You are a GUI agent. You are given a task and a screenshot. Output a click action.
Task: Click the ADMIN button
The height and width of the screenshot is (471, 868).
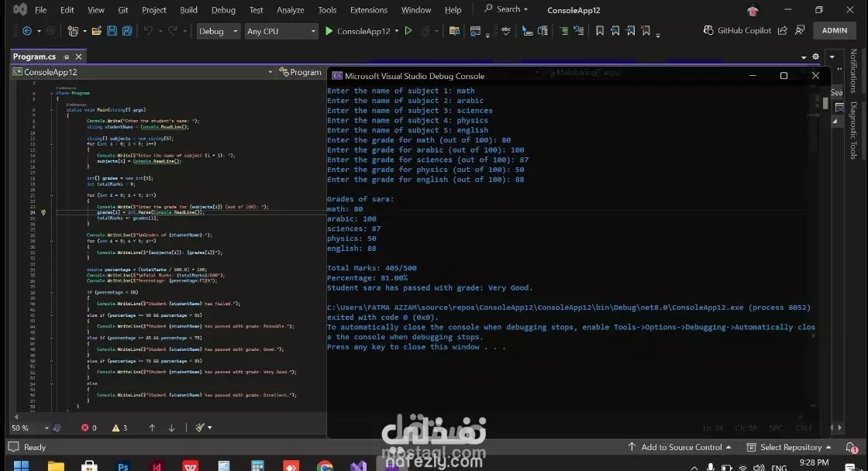(x=834, y=30)
